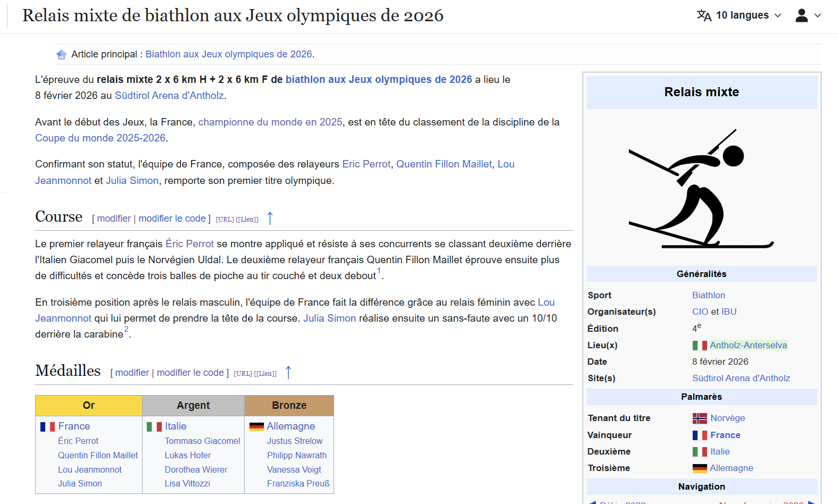Open the CIO organizer link in infobox

pos(700,312)
